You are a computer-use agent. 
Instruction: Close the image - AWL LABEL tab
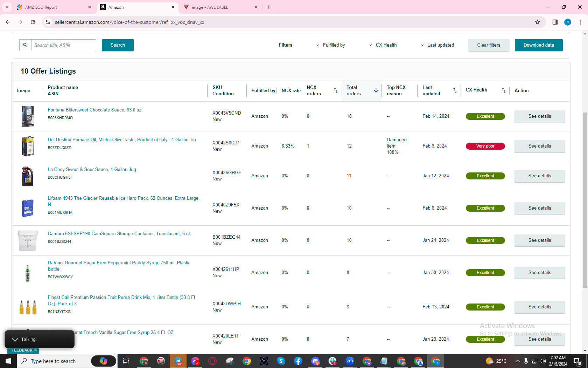pos(256,7)
